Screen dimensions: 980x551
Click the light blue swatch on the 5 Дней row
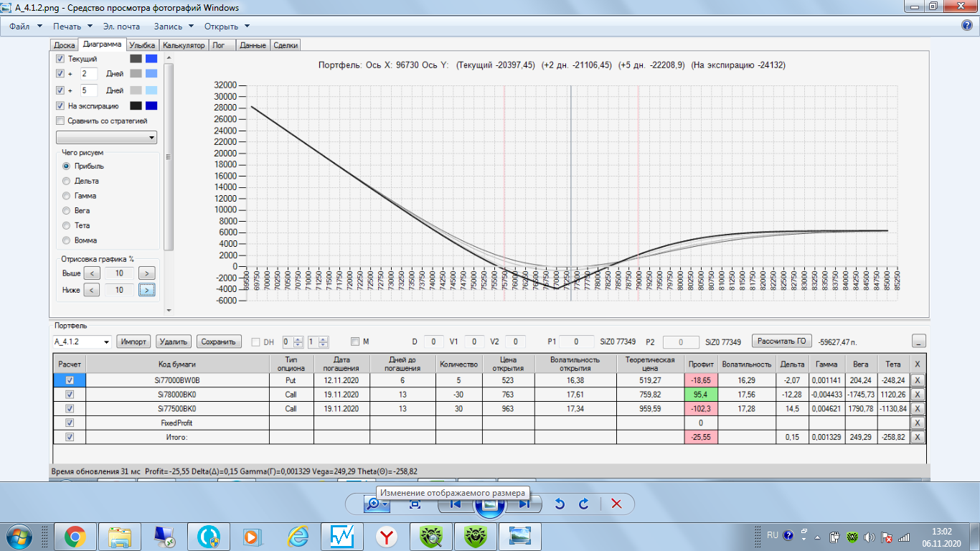pyautogui.click(x=151, y=90)
